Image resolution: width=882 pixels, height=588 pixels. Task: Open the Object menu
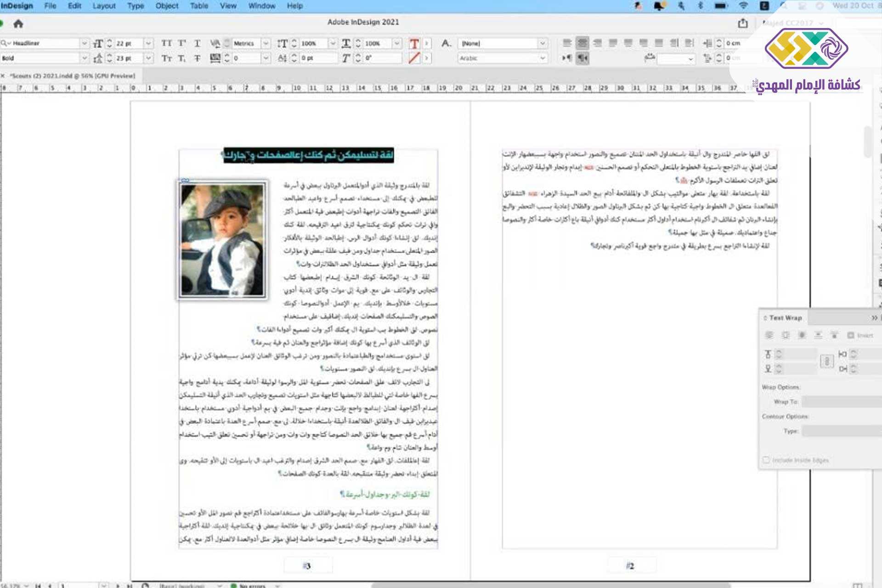[167, 6]
